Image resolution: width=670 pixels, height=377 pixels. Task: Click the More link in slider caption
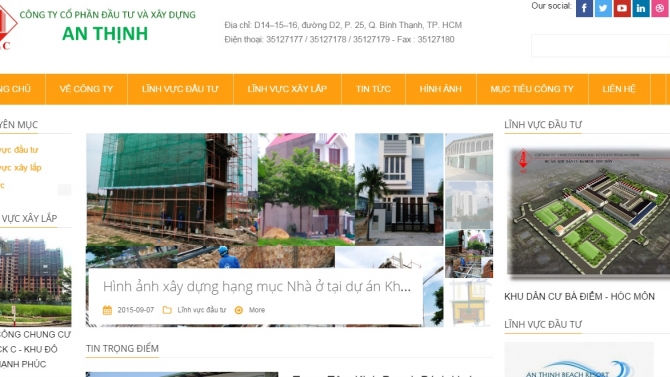pos(257,310)
